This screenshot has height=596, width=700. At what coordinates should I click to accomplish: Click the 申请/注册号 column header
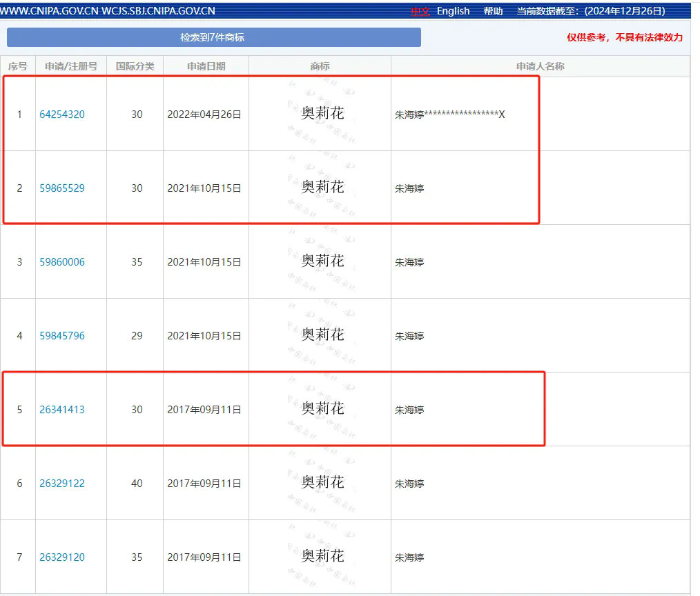tap(71, 66)
